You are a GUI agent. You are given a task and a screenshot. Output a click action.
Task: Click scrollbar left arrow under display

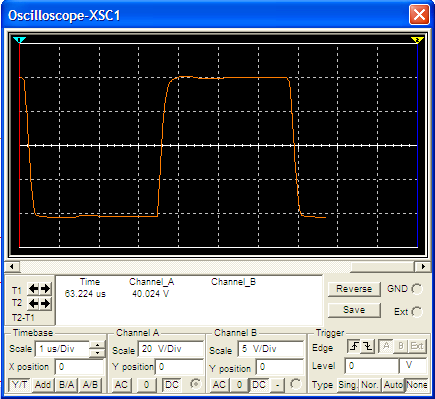pos(12,266)
